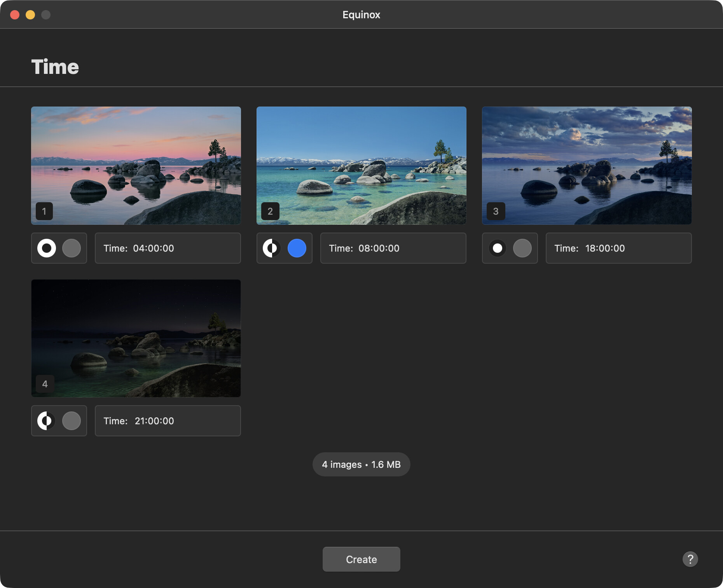Edit the 04:00:00 time field

click(x=168, y=248)
